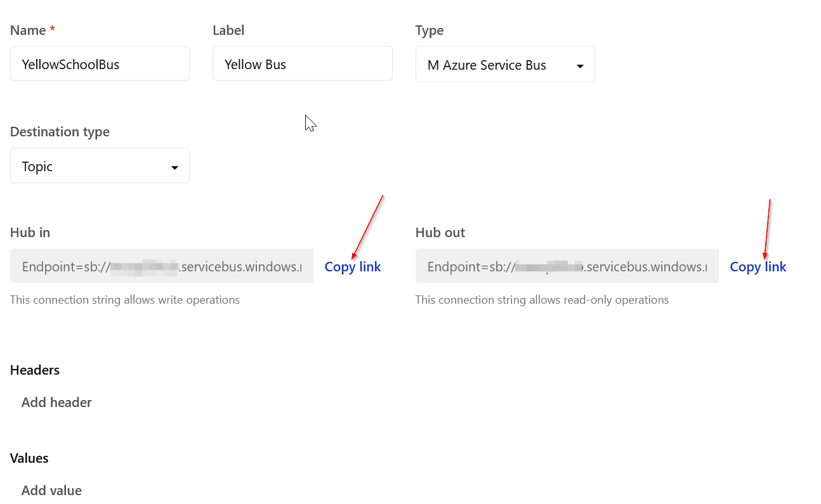The height and width of the screenshot is (504, 821).
Task: Open the Destination type dropdown showing Topic
Action: [x=100, y=166]
